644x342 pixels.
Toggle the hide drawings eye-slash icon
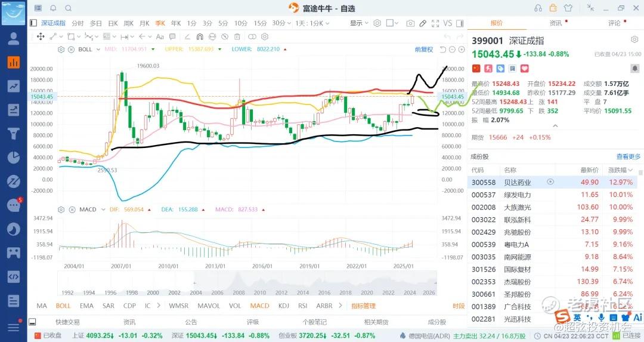click(225, 36)
